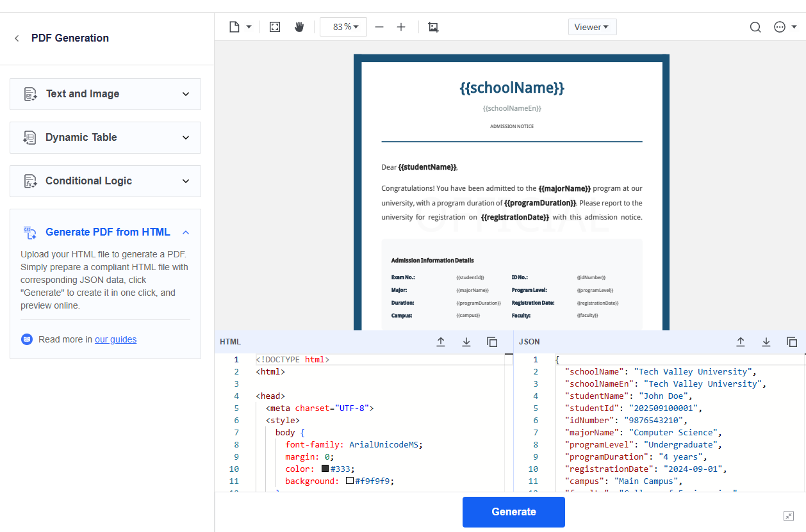Upload an HTML file in the HTML panel
The width and height of the screenshot is (806, 532).
441,342
